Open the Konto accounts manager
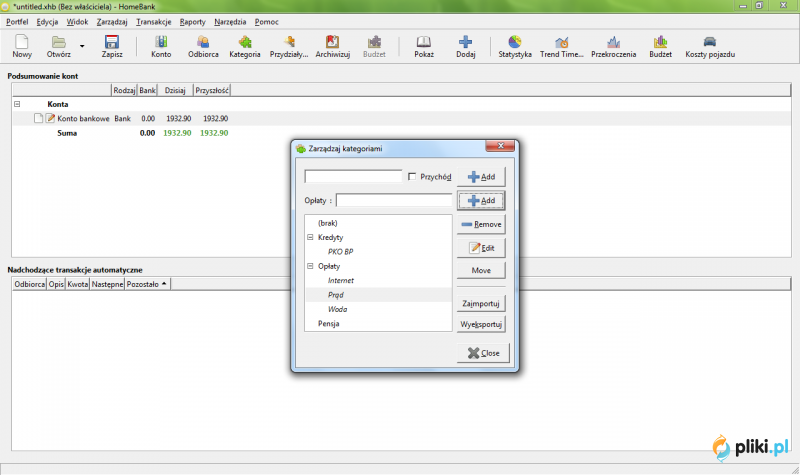The width and height of the screenshot is (800, 475). [x=161, y=46]
